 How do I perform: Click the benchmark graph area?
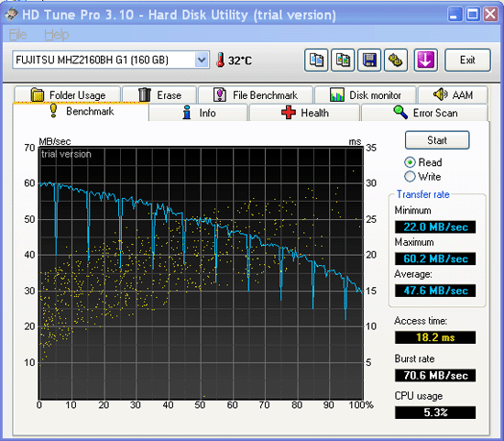tap(201, 273)
